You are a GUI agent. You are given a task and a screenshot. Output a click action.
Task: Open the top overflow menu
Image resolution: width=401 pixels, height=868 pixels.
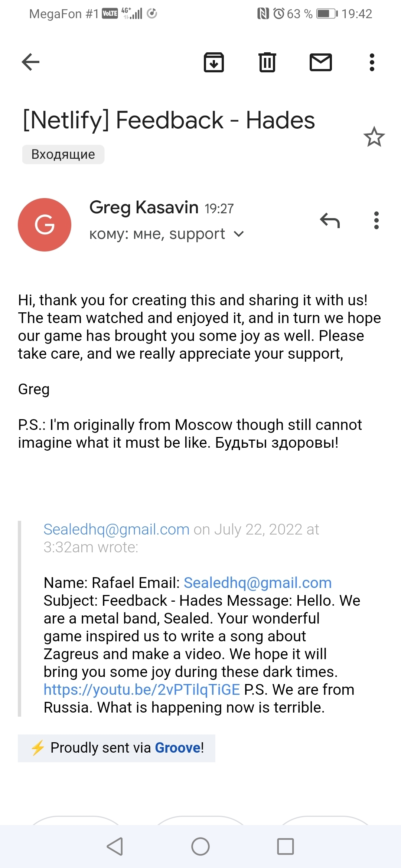(372, 62)
